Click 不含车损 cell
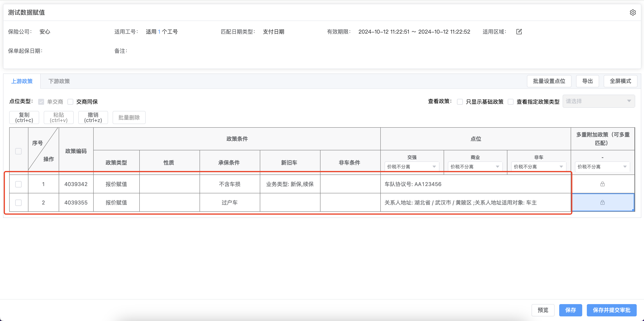 click(230, 184)
